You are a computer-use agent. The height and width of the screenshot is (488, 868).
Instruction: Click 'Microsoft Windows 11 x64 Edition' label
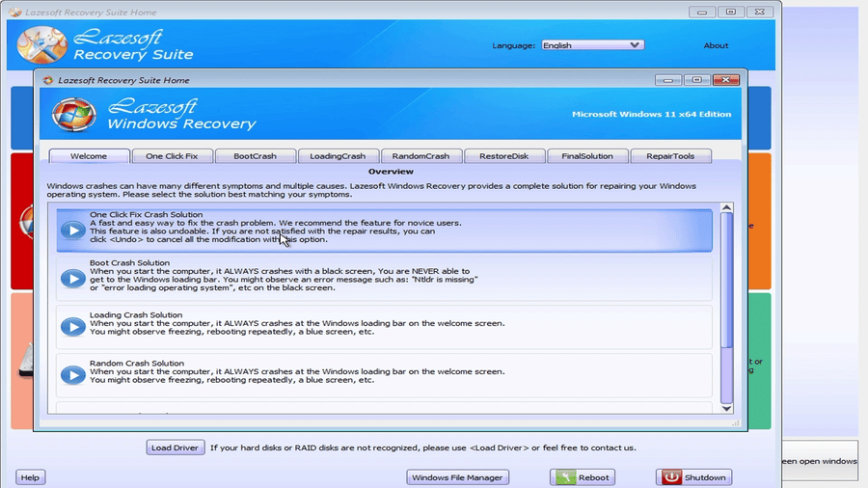pyautogui.click(x=652, y=114)
